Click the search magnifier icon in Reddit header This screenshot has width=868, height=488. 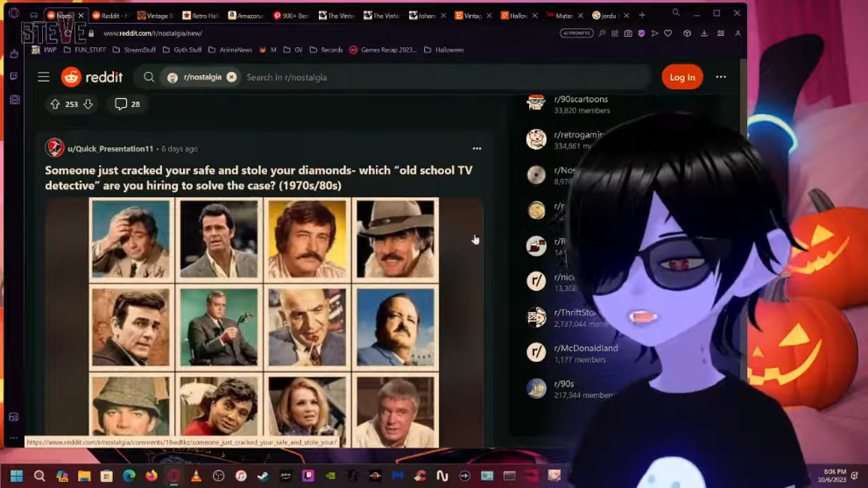tap(149, 77)
